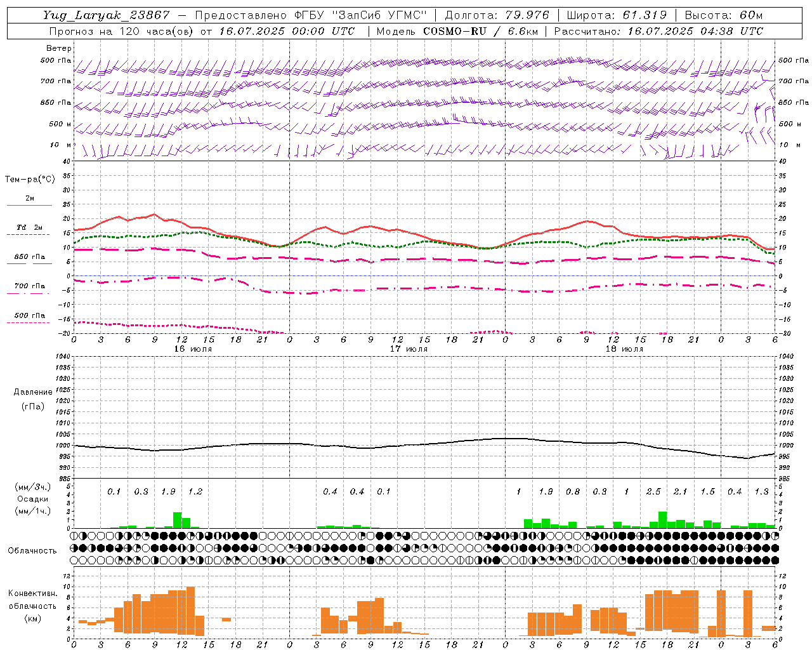This screenshot has width=812, height=650.
Task: Click the red 2м temperature legend line
Action: [29, 205]
